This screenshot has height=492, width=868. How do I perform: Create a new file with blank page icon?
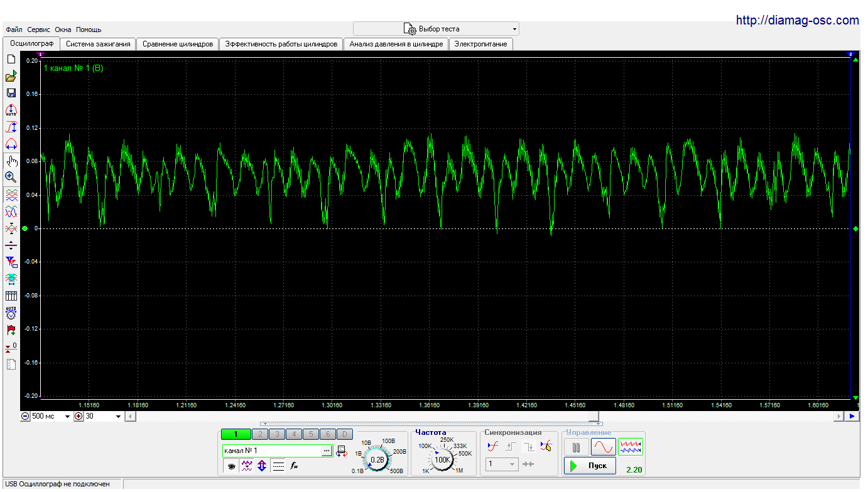[x=11, y=60]
